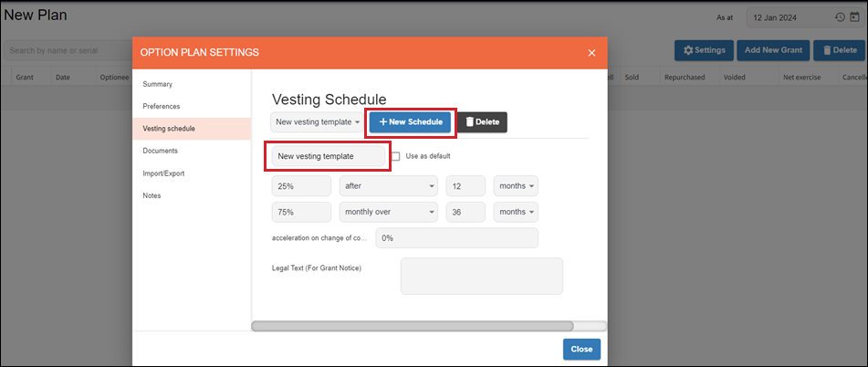Switch to the Preferences section
This screenshot has height=367, width=868.
click(x=162, y=106)
